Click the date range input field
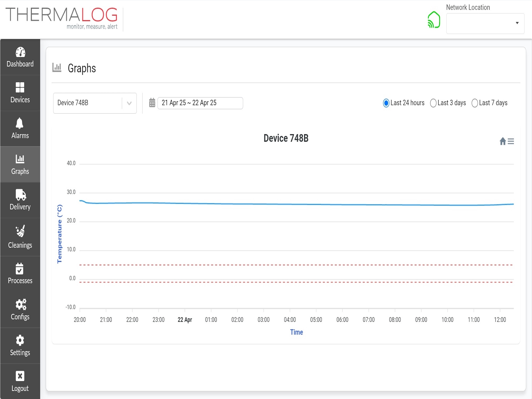This screenshot has width=532, height=399. (x=200, y=103)
